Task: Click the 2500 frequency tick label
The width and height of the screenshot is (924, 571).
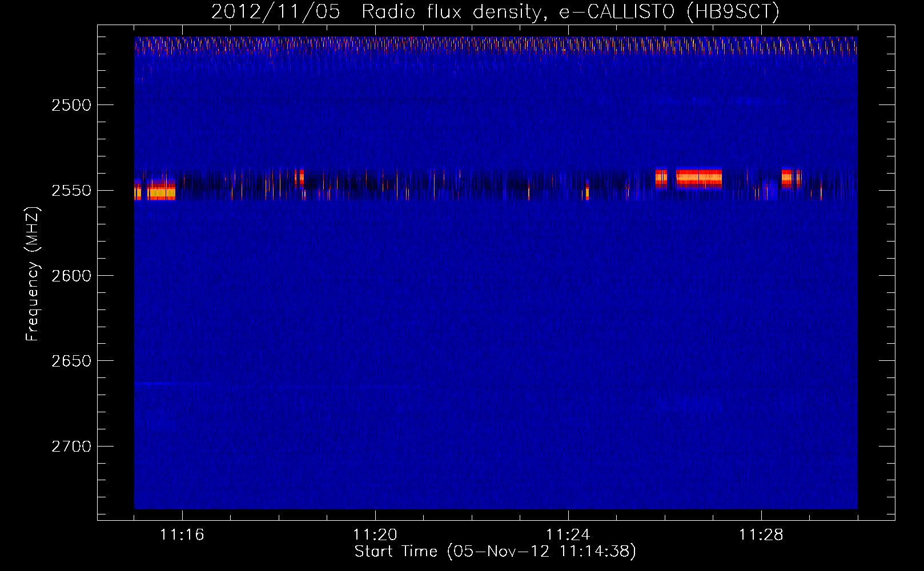Action: 71,105
